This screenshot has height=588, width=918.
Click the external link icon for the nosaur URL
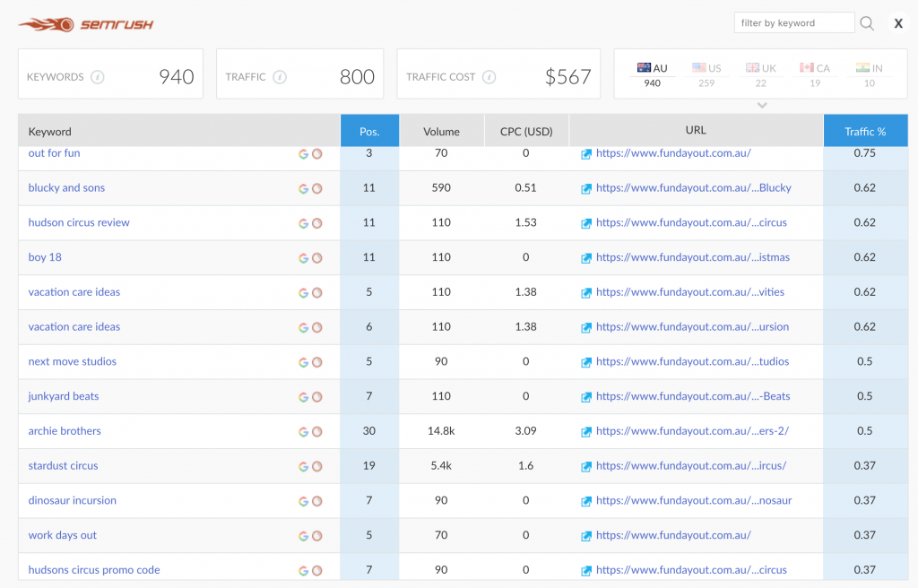[x=586, y=501]
